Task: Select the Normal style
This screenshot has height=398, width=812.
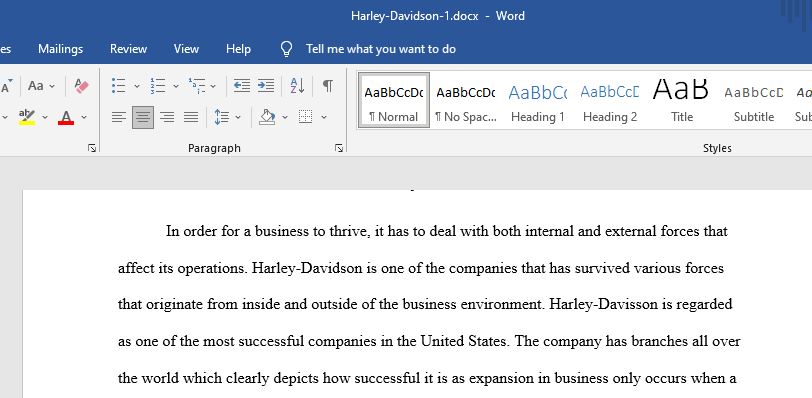Action: pos(394,100)
